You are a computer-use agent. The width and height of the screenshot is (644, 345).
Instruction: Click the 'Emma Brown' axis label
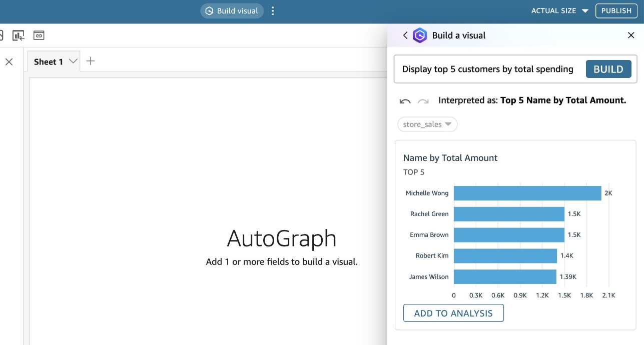[x=429, y=235]
